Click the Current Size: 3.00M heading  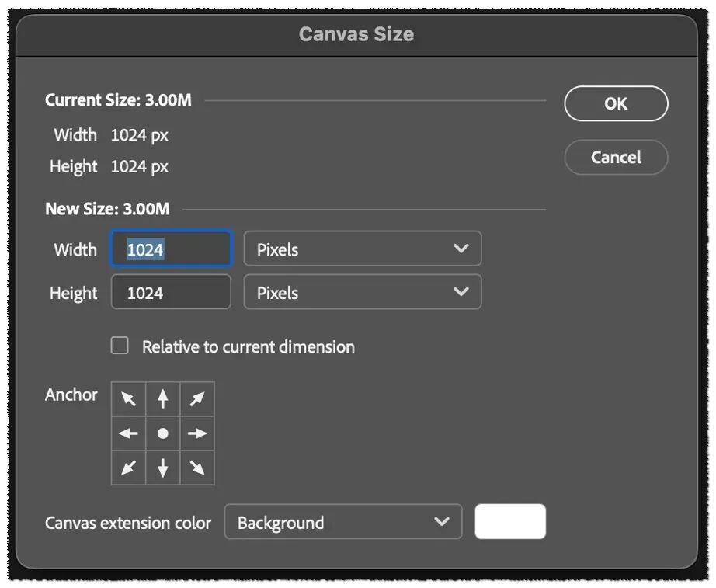[118, 100]
